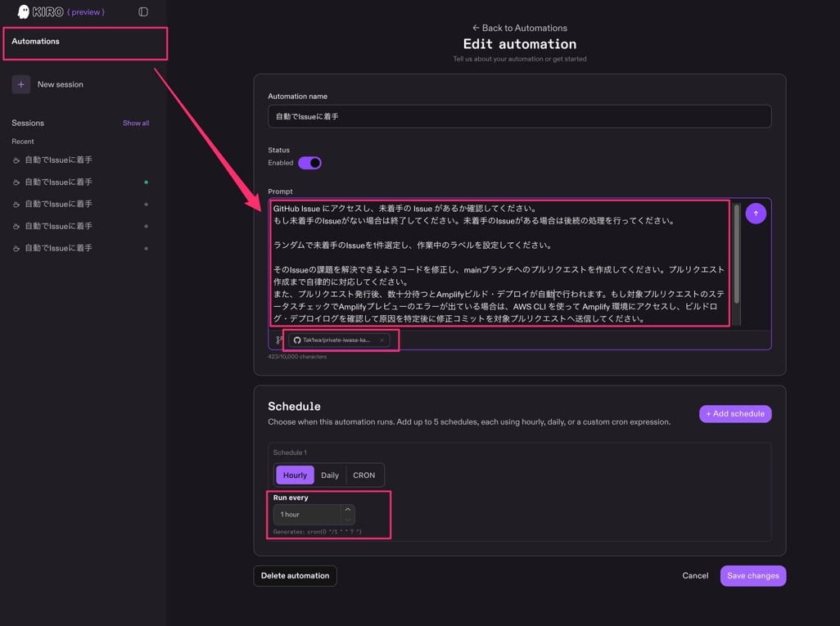840x626 pixels.
Task: Click the Kiro ghost logo
Action: pos(24,11)
